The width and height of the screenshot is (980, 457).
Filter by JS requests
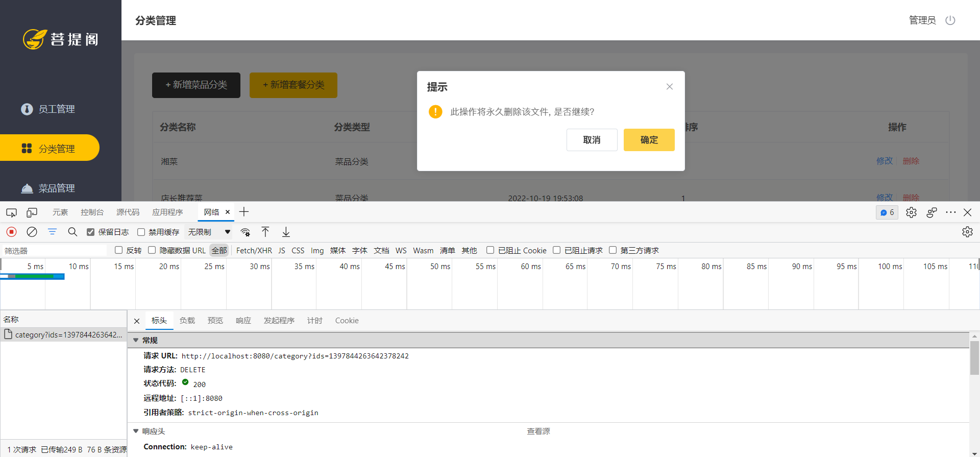pyautogui.click(x=282, y=250)
